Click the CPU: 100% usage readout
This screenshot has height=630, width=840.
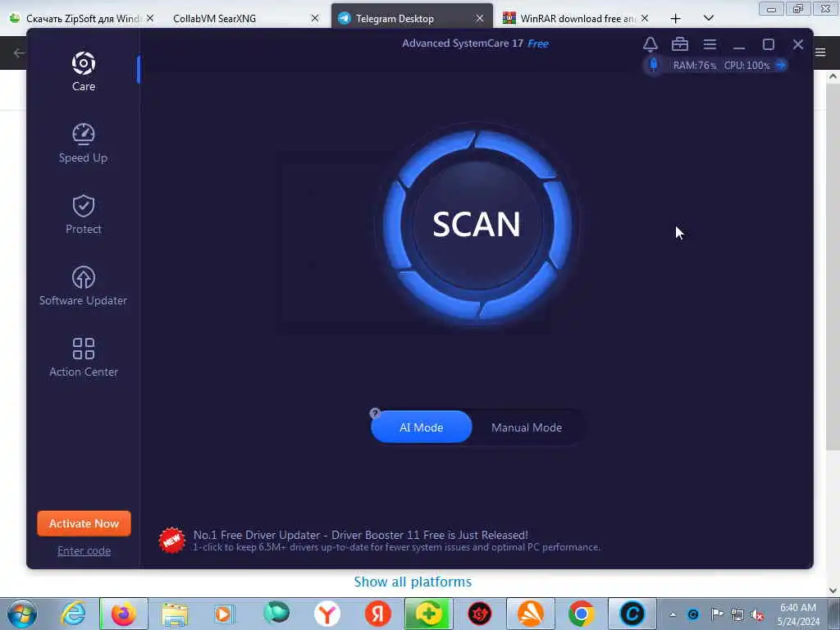tap(746, 66)
